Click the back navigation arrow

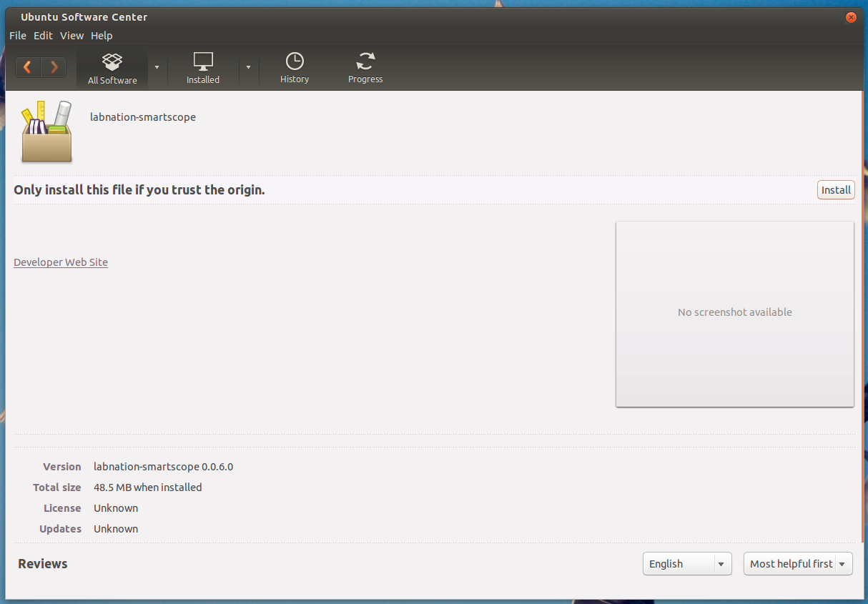(27, 66)
